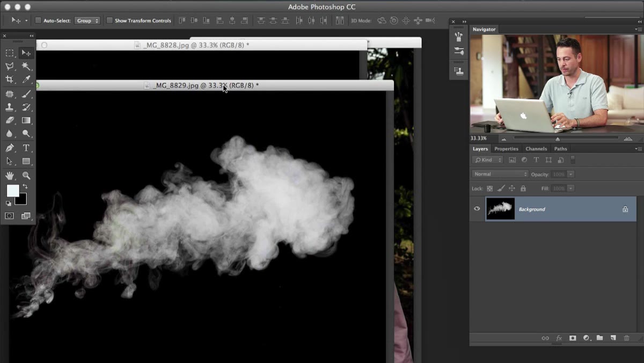Screen dimensions: 644x363
Task: Select the Polygonal Lasso tool
Action: [x=10, y=67]
